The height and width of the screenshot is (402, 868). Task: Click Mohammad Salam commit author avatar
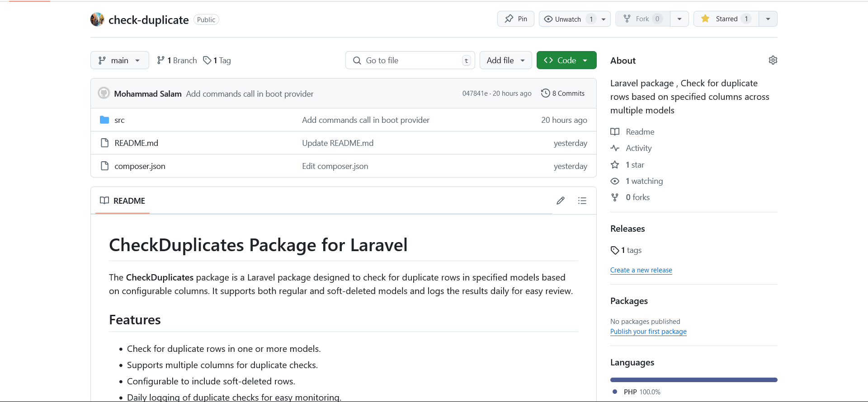coord(104,93)
